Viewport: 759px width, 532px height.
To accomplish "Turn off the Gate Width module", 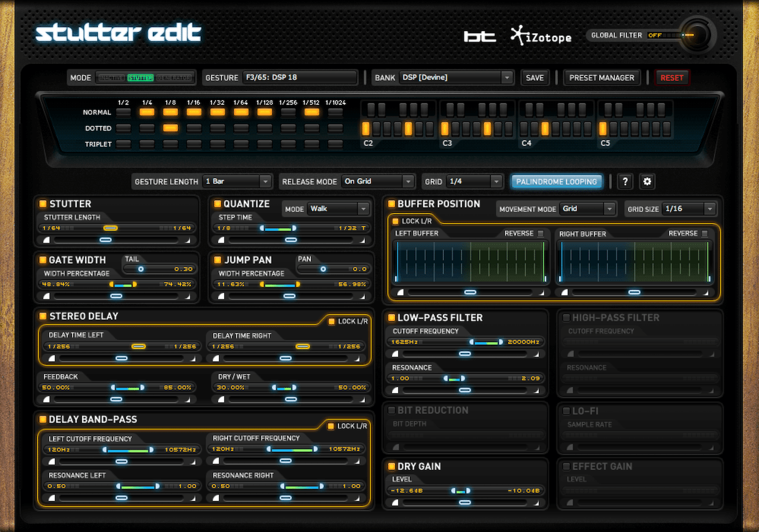I will pos(43,260).
